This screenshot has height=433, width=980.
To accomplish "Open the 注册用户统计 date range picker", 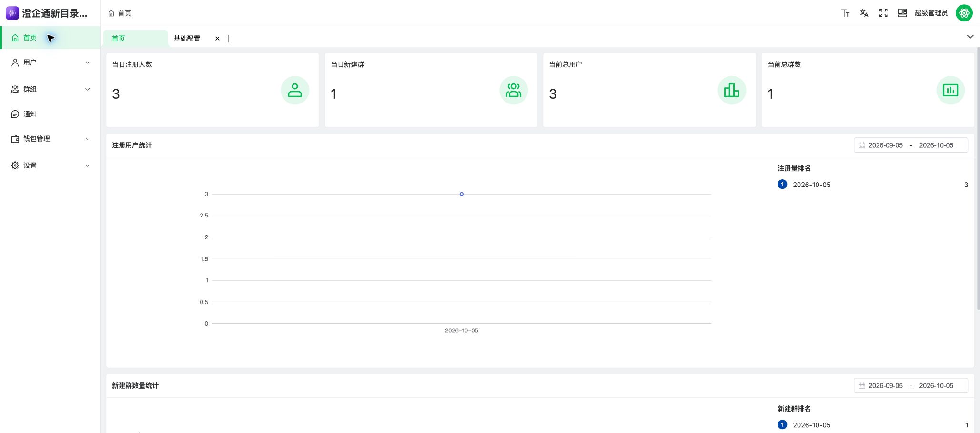I will pos(911,145).
